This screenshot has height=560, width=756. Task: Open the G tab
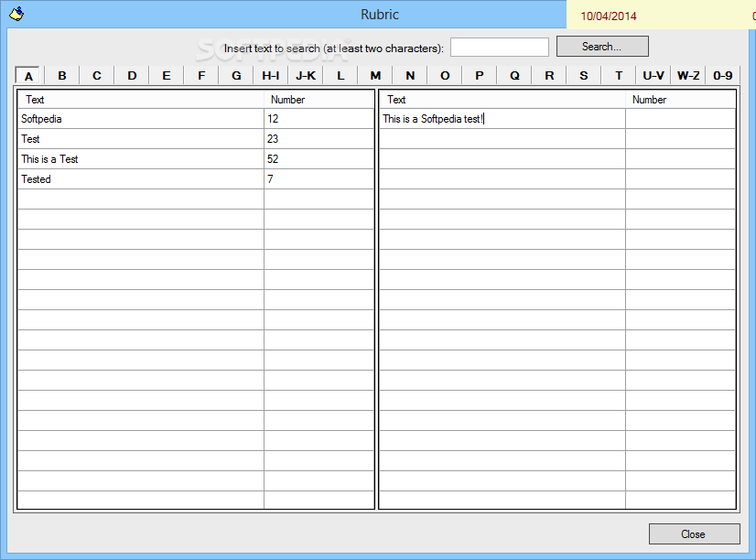point(236,76)
